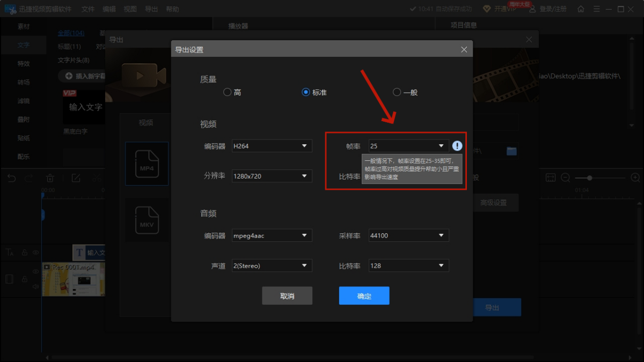Switch to the 滤镜 sidebar tab
The width and height of the screenshot is (644, 362).
click(x=24, y=101)
